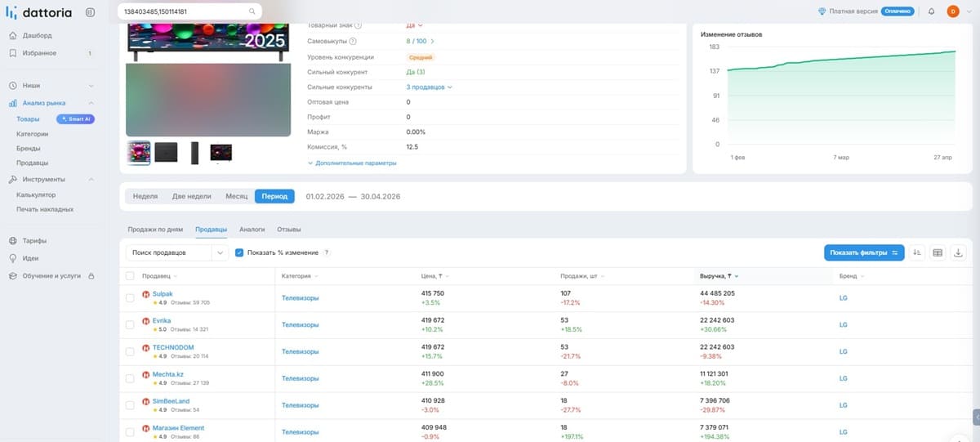Open the Поиск продавцов dropdown arrow

pos(220,252)
